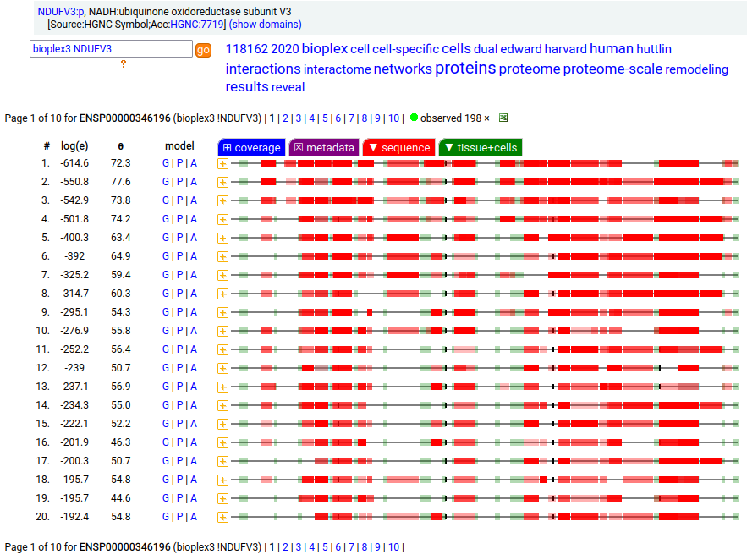Expand row 8 plus icon
This screenshot has width=747, height=560.
[x=222, y=294]
